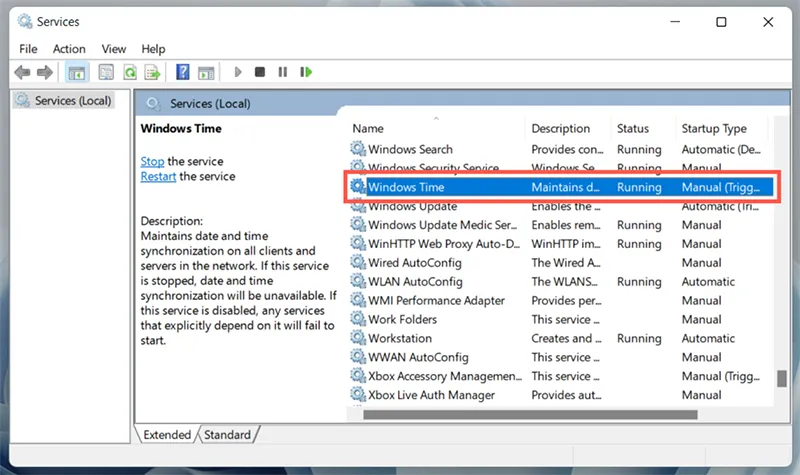800x475 pixels.
Task: Click the Export List toolbar icon
Action: coord(153,72)
